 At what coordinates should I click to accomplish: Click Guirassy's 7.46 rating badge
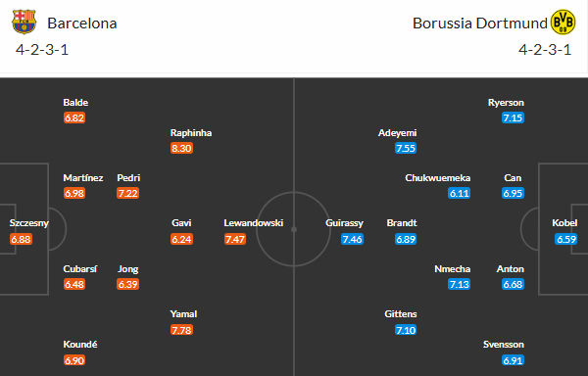[352, 239]
